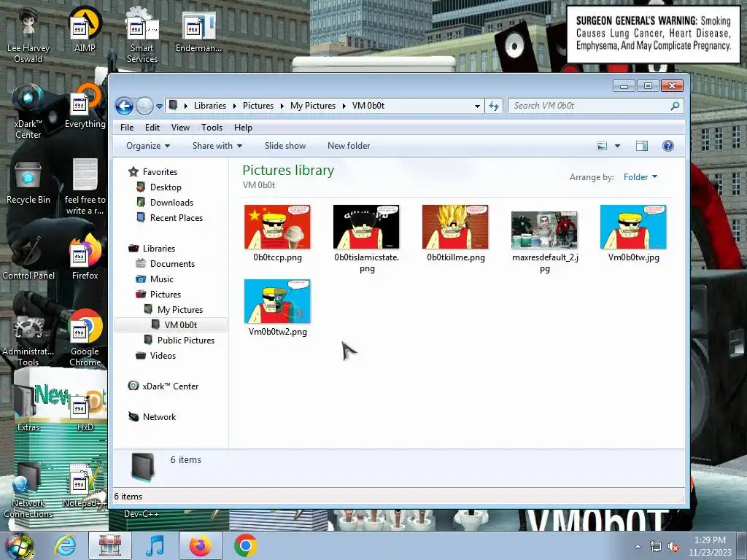Select Music library
Image resolution: width=747 pixels, height=560 pixels.
coord(161,279)
